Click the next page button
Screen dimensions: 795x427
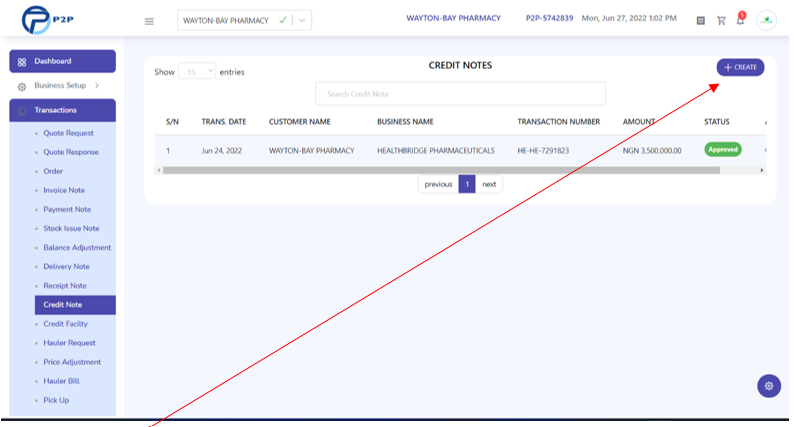coord(489,184)
